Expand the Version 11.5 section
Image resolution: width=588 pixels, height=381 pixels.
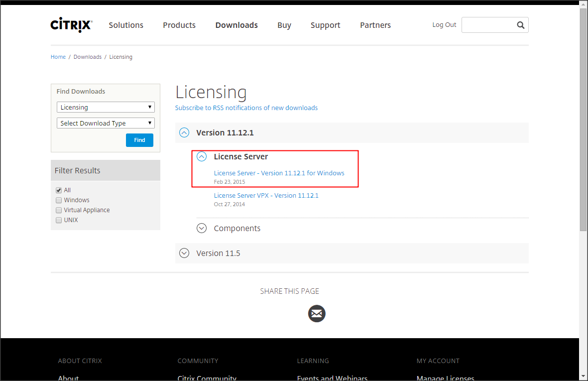coord(184,254)
